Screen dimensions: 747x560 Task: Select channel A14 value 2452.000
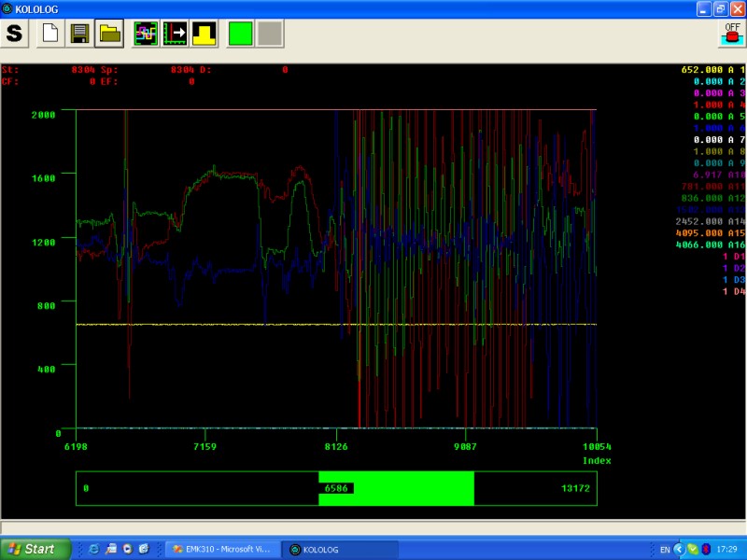tap(710, 221)
